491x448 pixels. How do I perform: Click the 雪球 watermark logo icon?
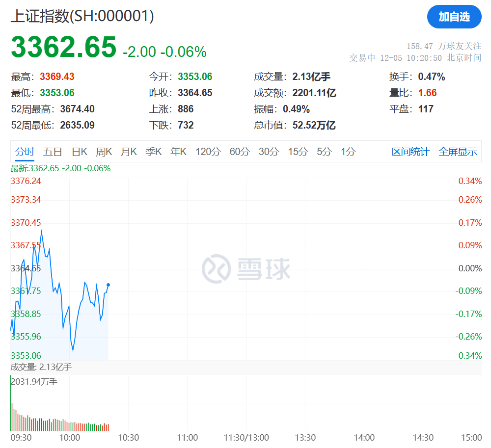pyautogui.click(x=217, y=269)
